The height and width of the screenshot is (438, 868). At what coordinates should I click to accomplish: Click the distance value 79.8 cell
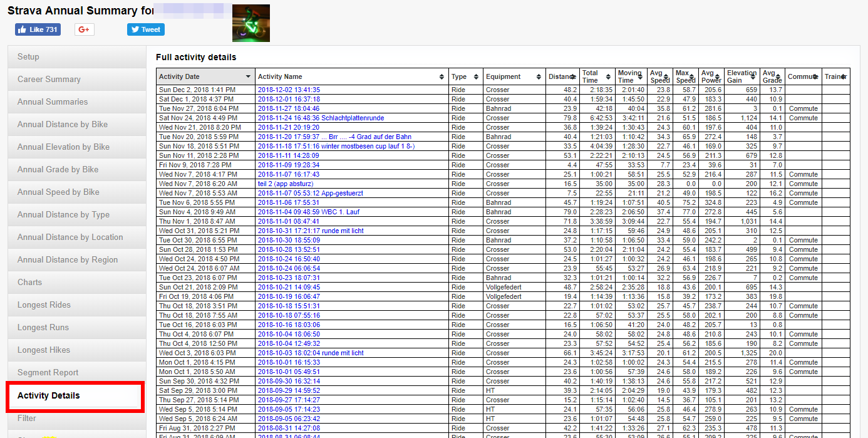tap(562, 118)
